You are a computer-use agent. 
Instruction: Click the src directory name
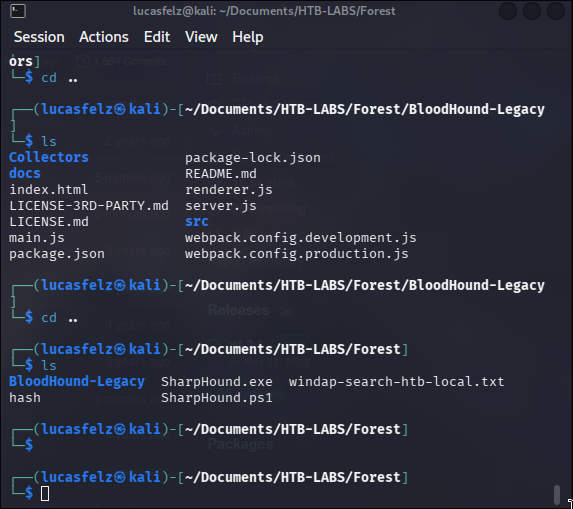[x=197, y=222]
